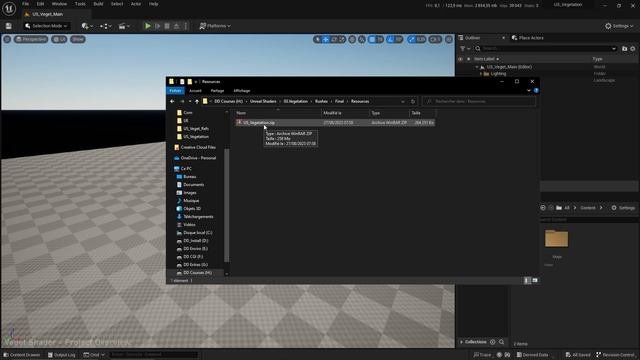Screen dimensions: 640x360
Task: Click the Explorer back arrow
Action: (172, 101)
